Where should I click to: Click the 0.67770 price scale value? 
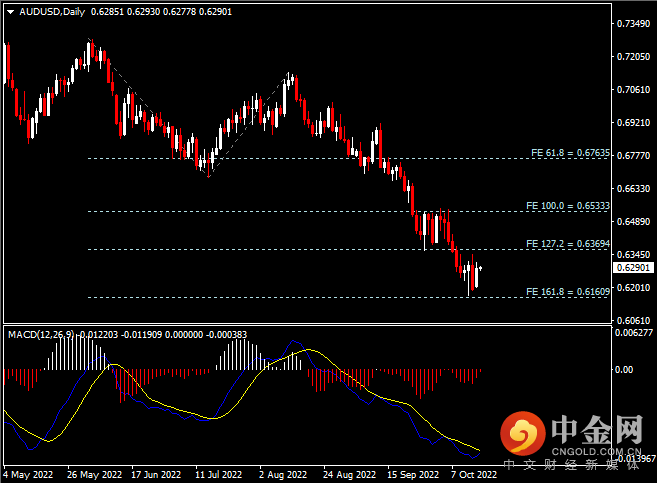pyautogui.click(x=633, y=156)
